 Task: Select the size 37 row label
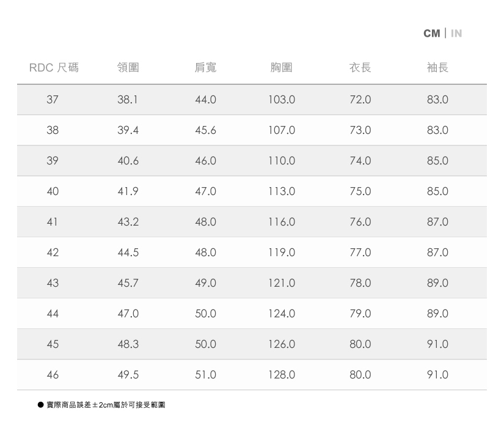coord(53,100)
